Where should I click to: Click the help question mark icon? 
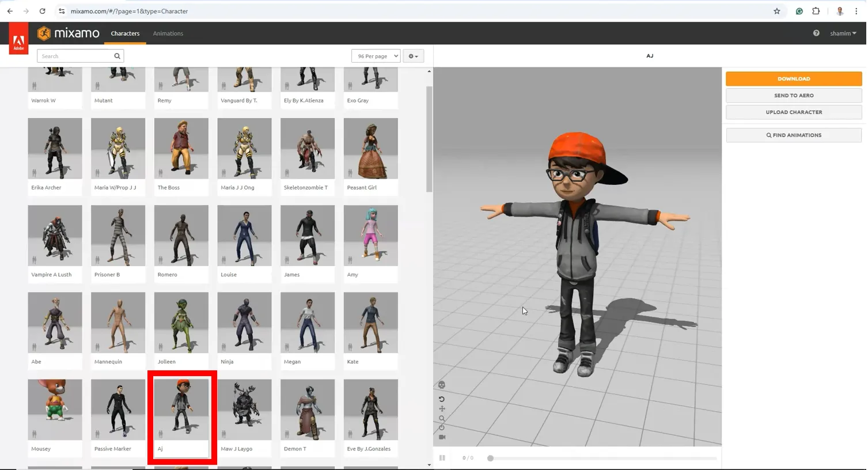816,33
